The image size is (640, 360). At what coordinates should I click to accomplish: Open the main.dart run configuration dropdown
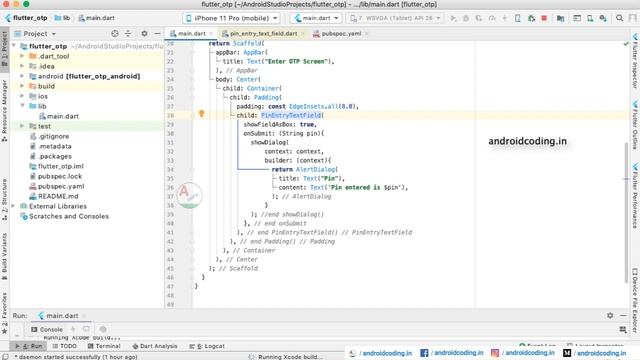click(x=316, y=18)
